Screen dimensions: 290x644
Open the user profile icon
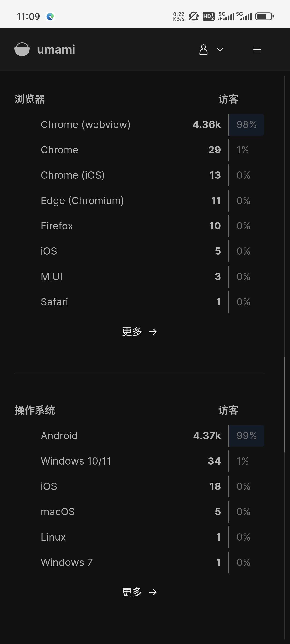(203, 49)
